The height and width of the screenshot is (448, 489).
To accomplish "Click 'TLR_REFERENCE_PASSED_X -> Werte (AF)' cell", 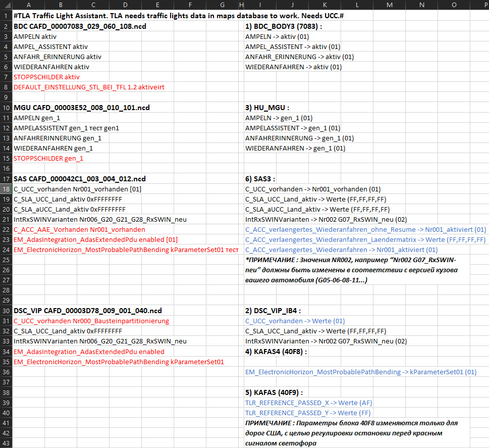I will [x=309, y=403].
